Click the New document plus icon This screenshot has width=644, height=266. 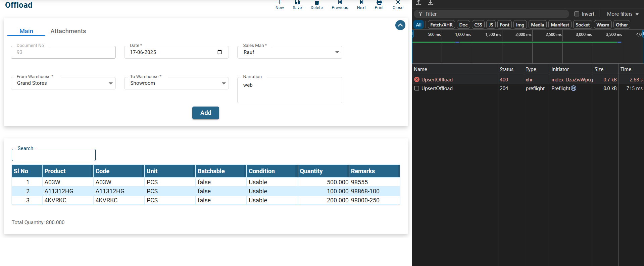[x=280, y=3]
